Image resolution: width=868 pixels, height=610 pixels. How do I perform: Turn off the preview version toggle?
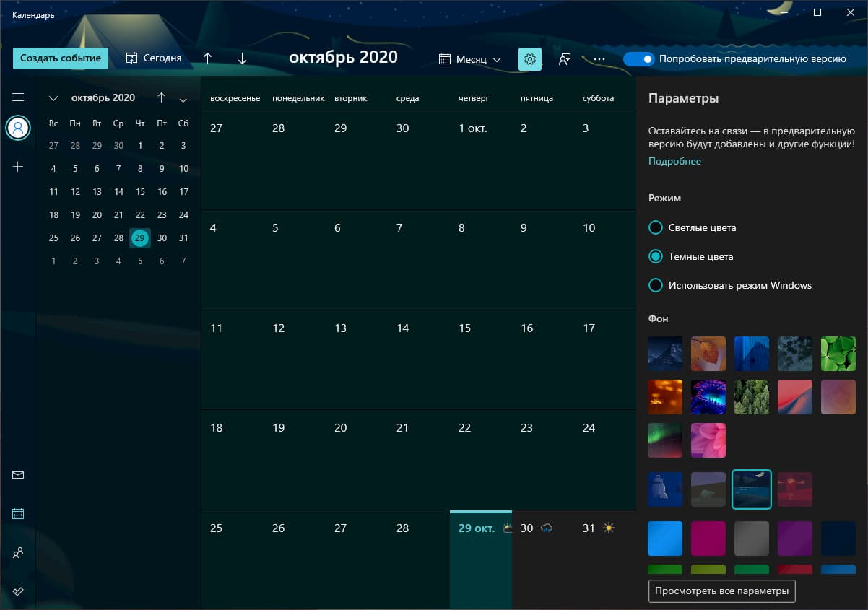coord(634,58)
